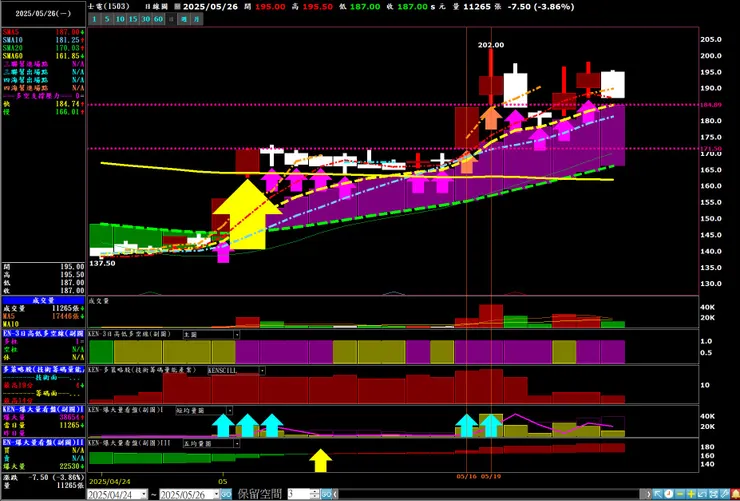
Task: Open the start date 2025/04/24 dropdown
Action: [x=143, y=494]
